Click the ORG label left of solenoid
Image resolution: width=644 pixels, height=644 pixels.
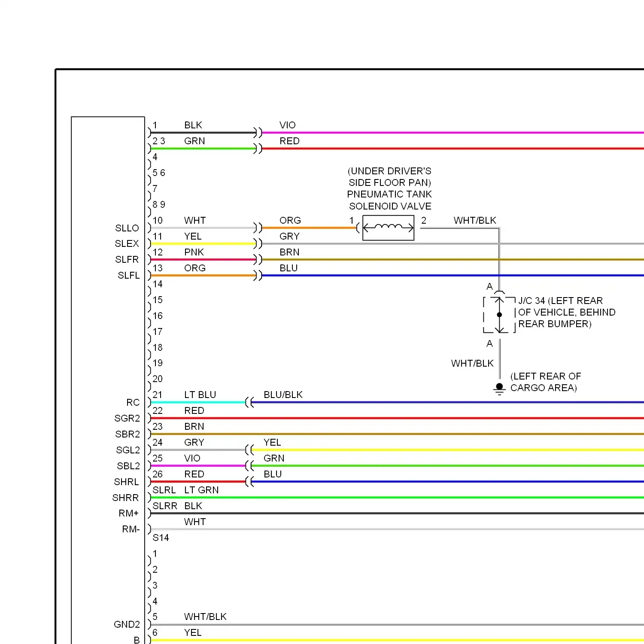tap(290, 220)
